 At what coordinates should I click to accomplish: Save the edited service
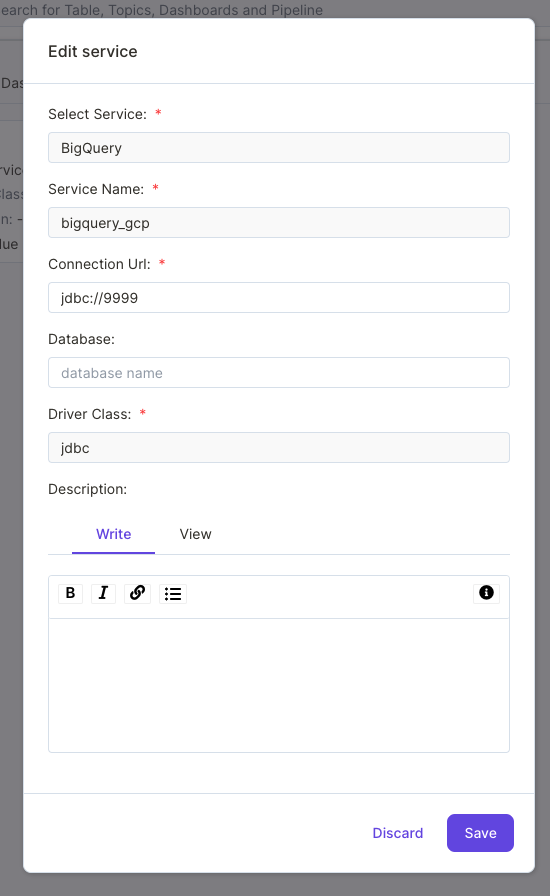[x=480, y=833]
